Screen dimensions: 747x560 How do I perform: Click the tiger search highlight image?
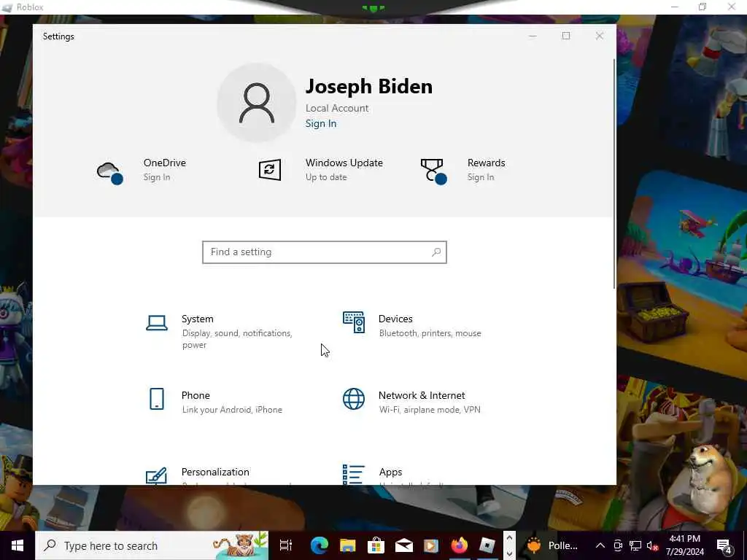(x=240, y=545)
